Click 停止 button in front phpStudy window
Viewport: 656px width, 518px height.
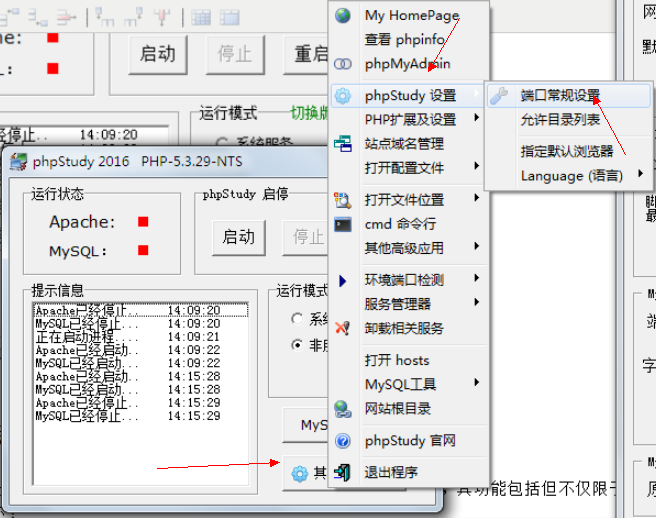(x=305, y=237)
